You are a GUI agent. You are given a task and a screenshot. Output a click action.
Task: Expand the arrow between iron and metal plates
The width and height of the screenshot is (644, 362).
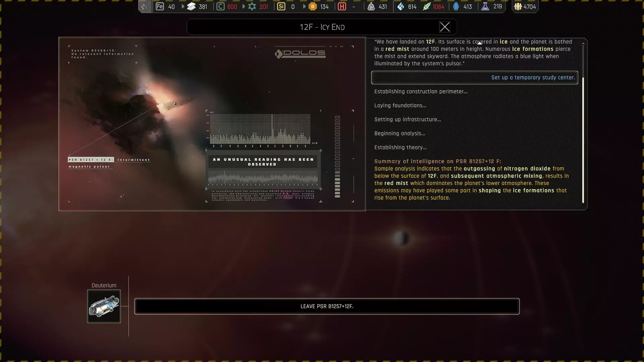coord(183,6)
